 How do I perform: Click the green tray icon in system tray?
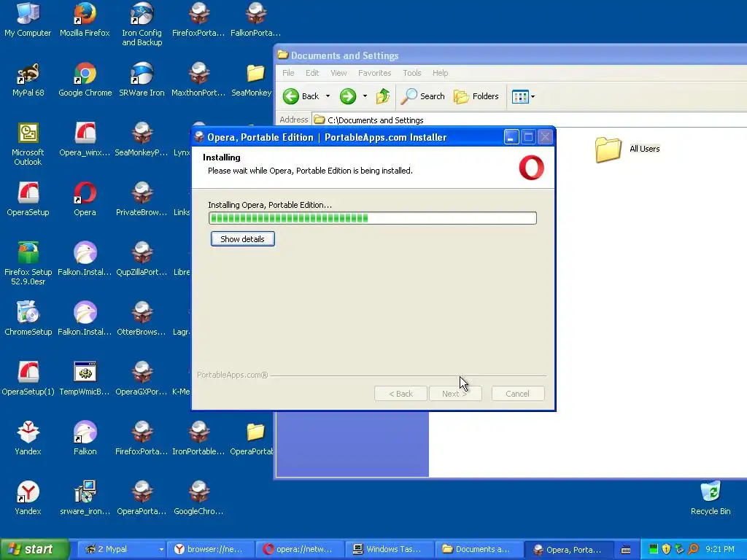point(654,550)
